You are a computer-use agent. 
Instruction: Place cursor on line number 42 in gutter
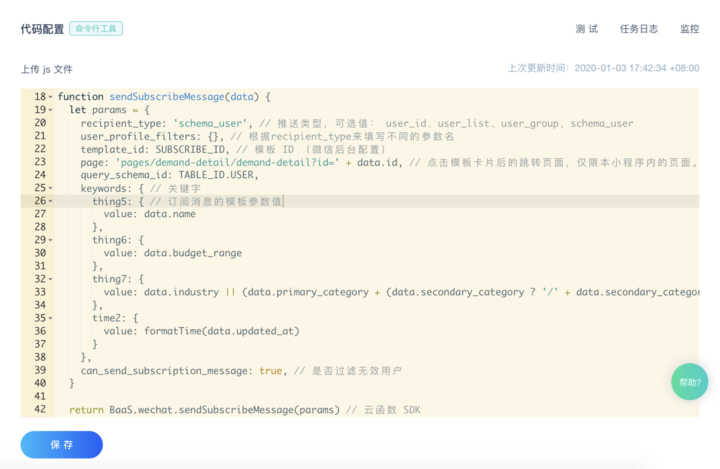pos(40,409)
